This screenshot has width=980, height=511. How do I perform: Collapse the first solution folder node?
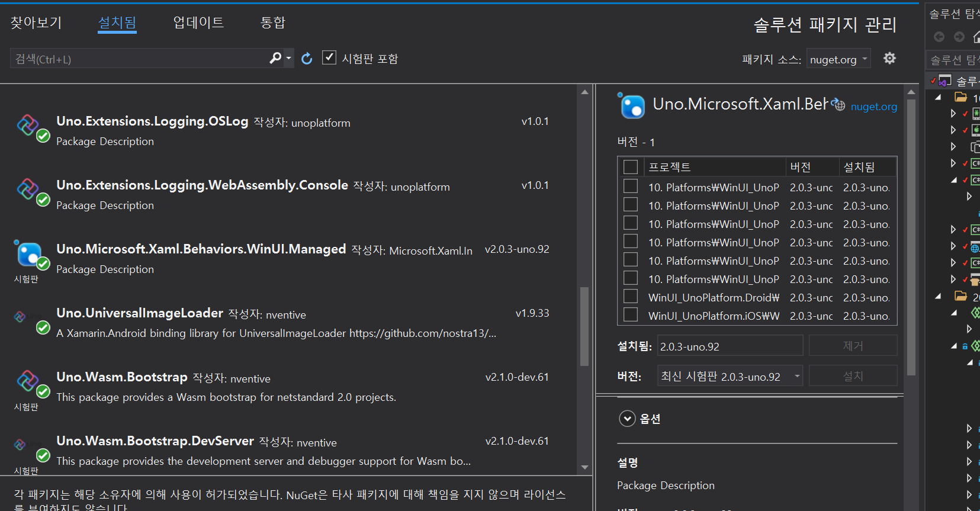click(x=939, y=97)
